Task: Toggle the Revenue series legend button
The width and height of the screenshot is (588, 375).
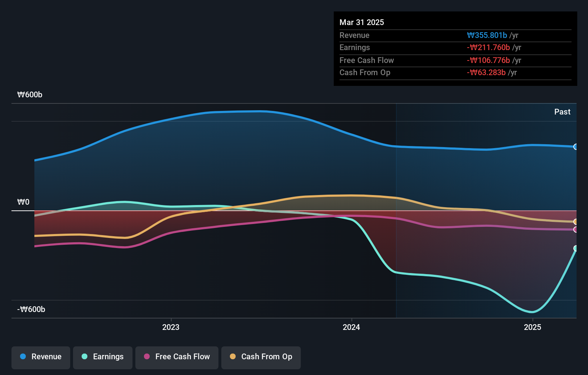Action: pyautogui.click(x=41, y=357)
